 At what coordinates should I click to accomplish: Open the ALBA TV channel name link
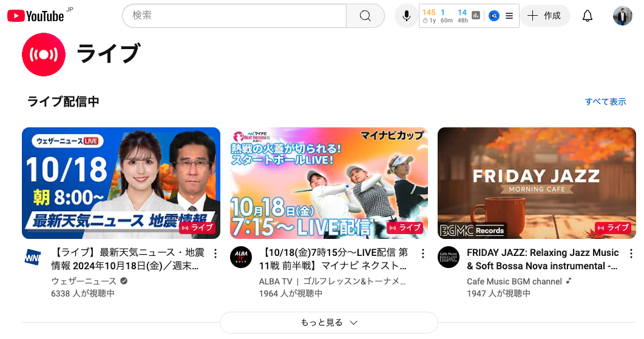click(x=332, y=281)
